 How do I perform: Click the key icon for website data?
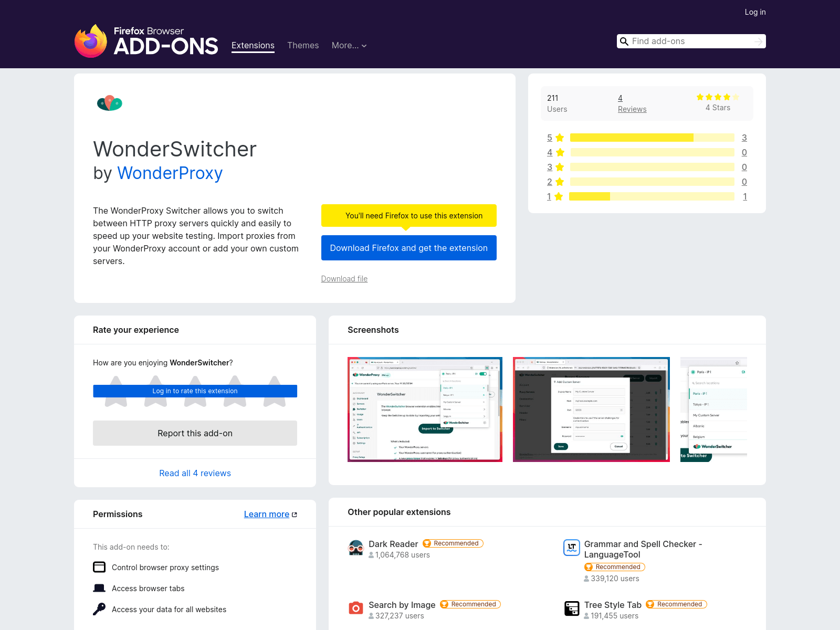pos(99,609)
